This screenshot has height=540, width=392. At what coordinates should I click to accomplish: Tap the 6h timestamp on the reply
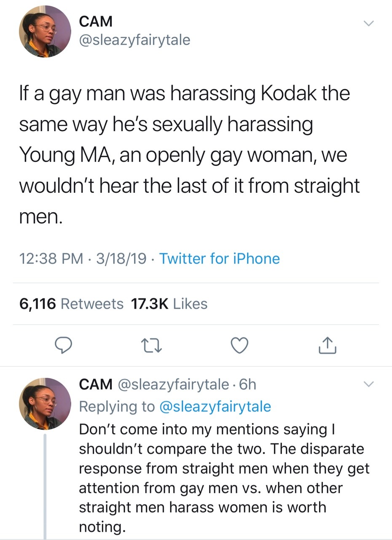pos(247,384)
